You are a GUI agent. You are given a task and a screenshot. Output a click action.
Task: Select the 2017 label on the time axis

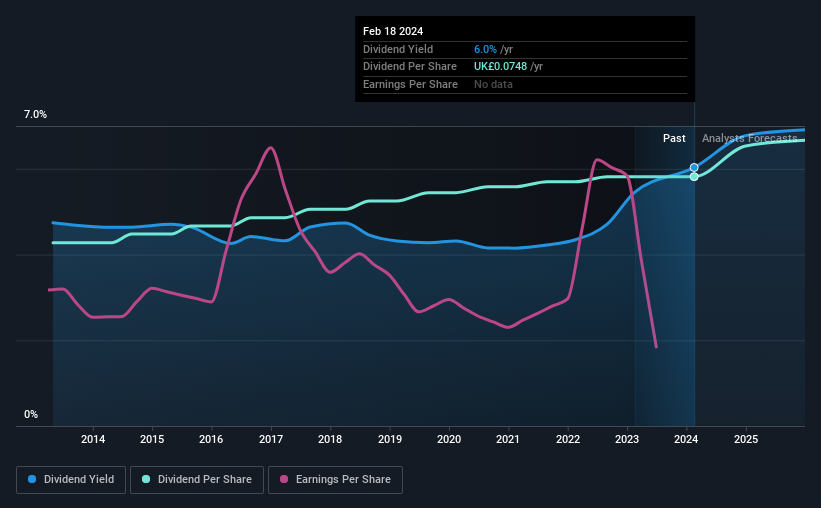271,439
